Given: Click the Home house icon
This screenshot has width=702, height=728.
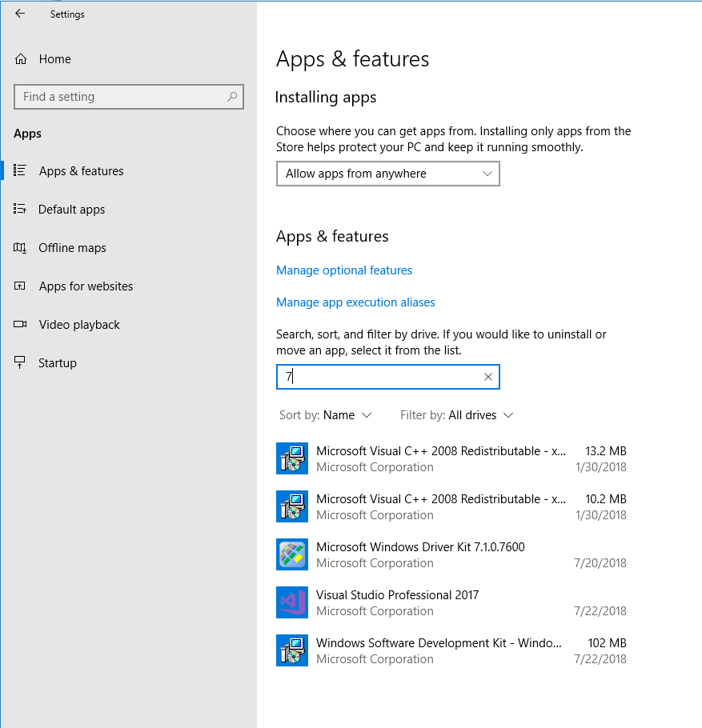Looking at the screenshot, I should pos(21,59).
